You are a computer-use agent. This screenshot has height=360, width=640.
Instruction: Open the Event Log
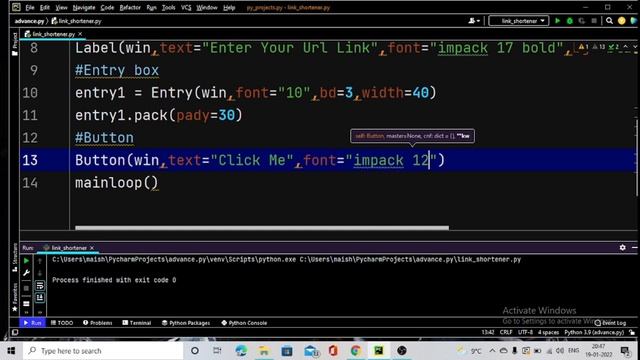point(610,322)
